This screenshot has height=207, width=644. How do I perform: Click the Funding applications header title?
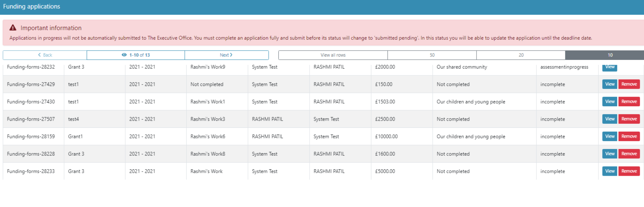point(32,6)
